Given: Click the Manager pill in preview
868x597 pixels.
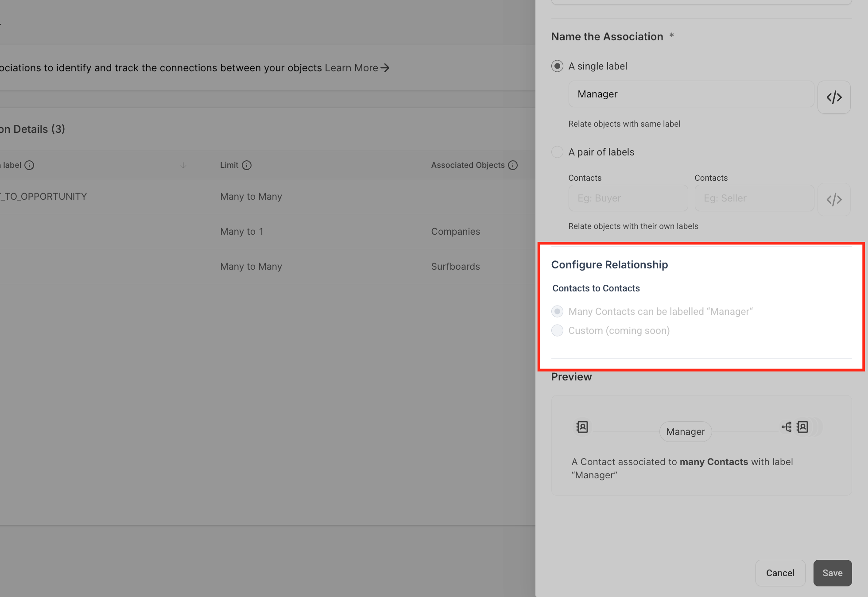Looking at the screenshot, I should click(x=686, y=431).
